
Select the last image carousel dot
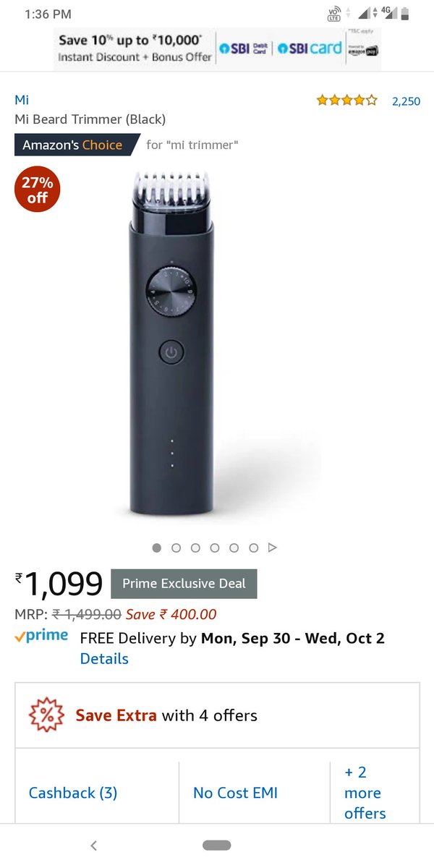pos(254,548)
